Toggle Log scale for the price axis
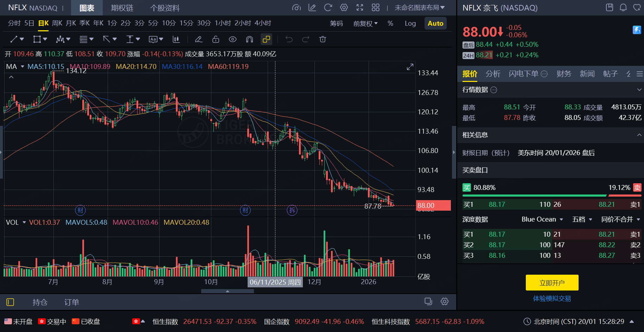 (x=410, y=23)
